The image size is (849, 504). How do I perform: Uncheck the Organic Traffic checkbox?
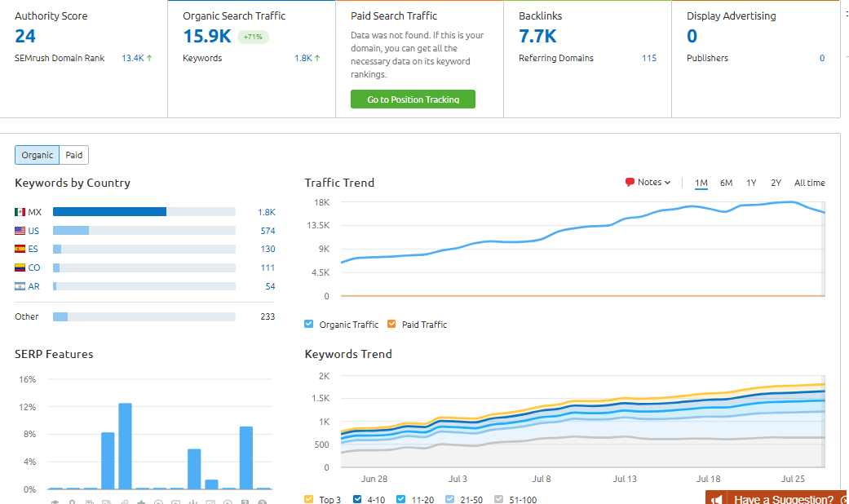tap(308, 324)
